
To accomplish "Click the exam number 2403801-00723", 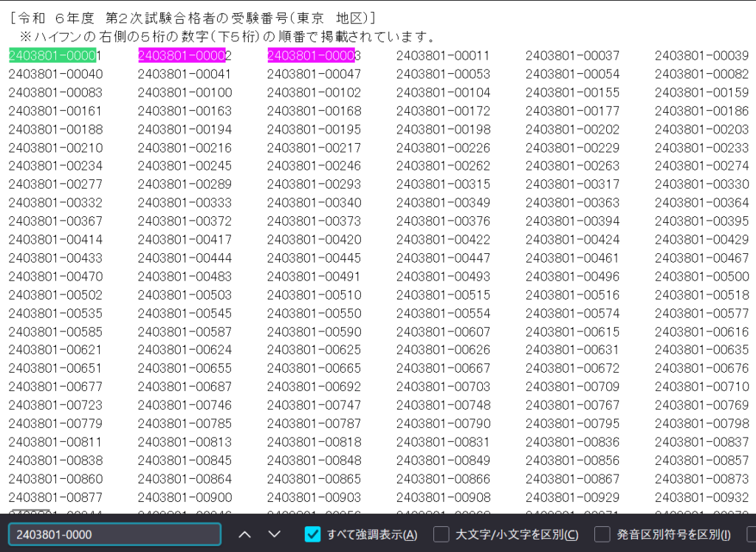I will point(55,405).
